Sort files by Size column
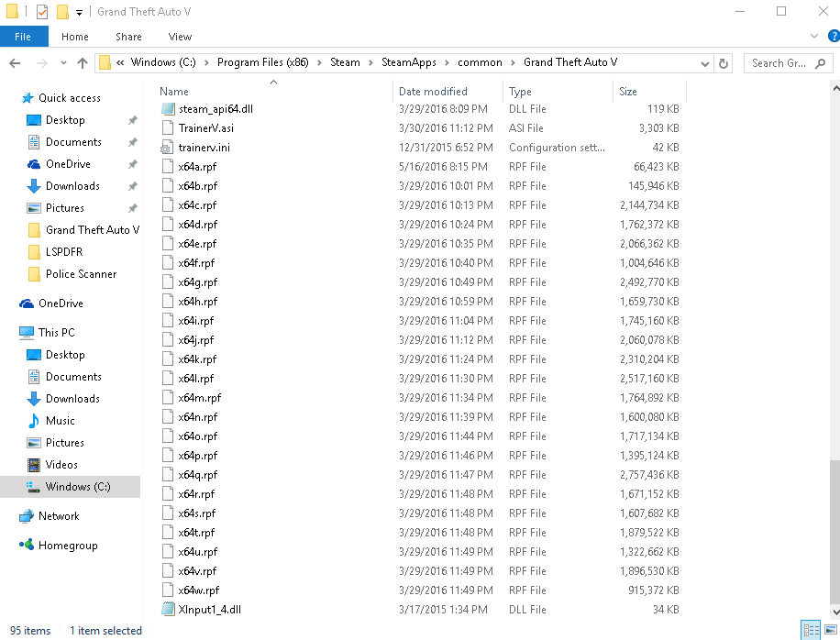 point(628,92)
